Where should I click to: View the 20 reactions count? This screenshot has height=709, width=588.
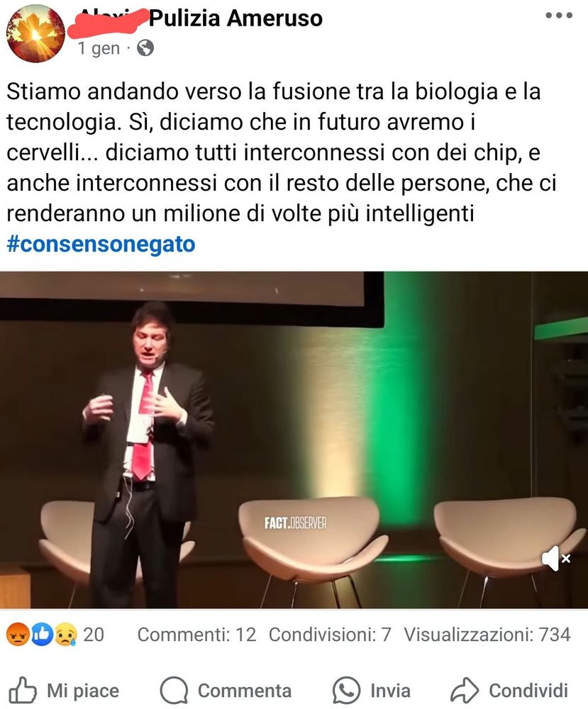(x=94, y=635)
